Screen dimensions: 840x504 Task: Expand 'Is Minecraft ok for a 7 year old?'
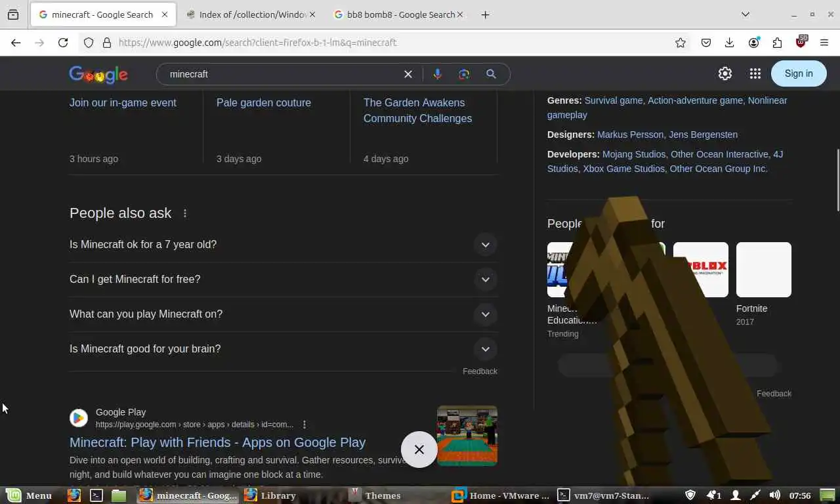283,245
